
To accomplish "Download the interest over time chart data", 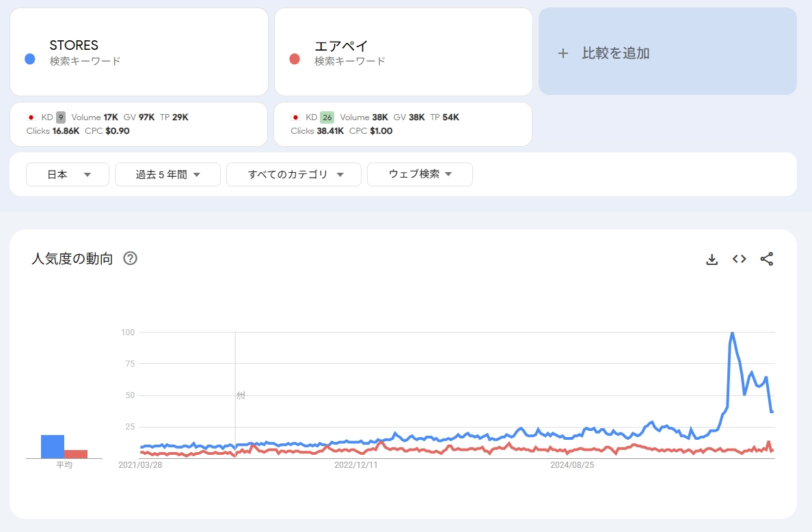I will click(712, 260).
